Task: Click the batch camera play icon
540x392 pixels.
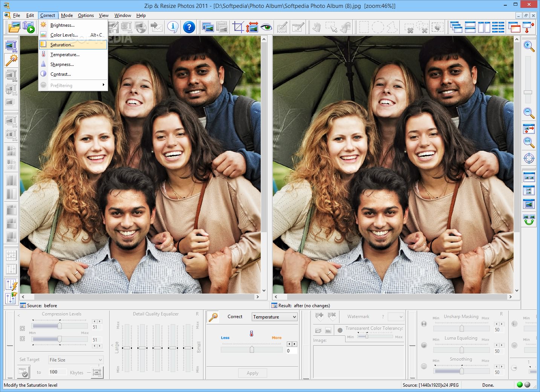Action: pyautogui.click(x=29, y=27)
